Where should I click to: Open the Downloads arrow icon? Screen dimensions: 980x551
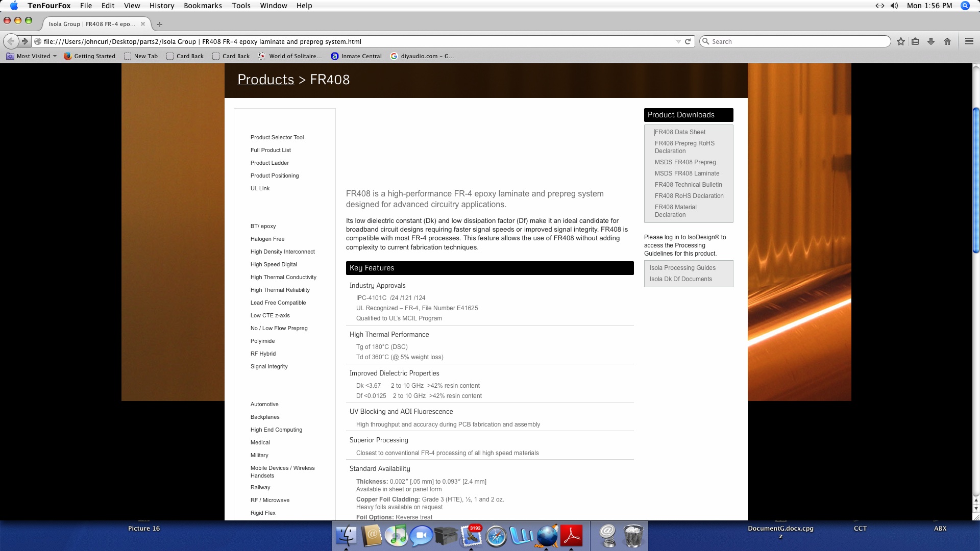pos(931,41)
